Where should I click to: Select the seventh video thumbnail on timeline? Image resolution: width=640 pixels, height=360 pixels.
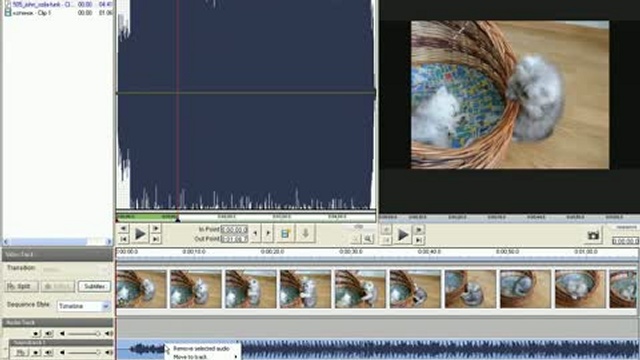point(470,289)
